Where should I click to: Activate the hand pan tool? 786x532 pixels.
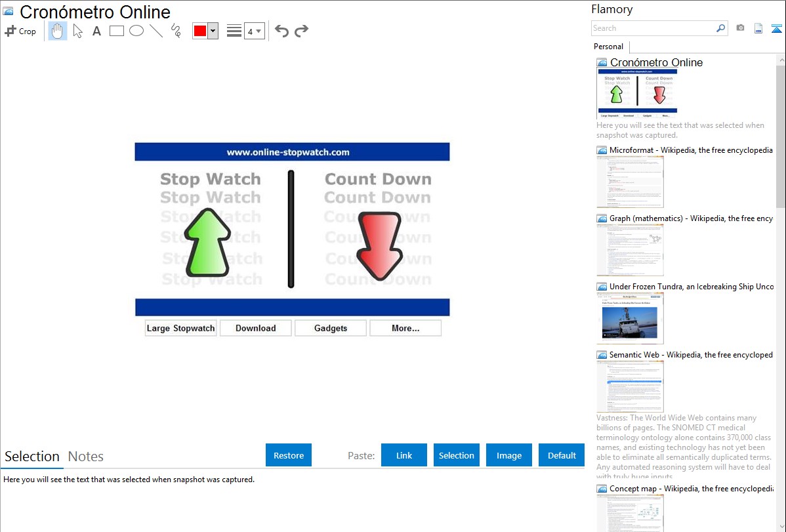pos(57,31)
